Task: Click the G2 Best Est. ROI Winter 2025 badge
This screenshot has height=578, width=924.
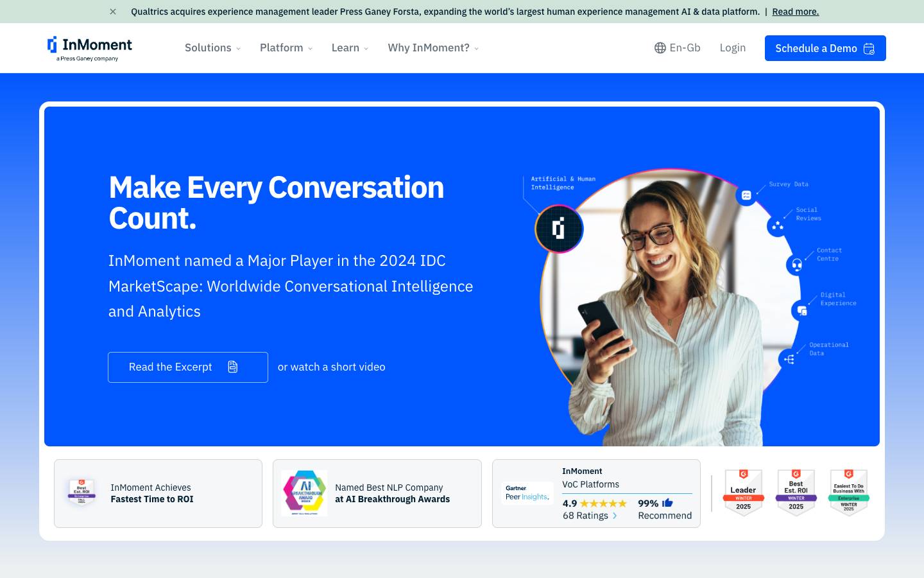Action: click(796, 493)
